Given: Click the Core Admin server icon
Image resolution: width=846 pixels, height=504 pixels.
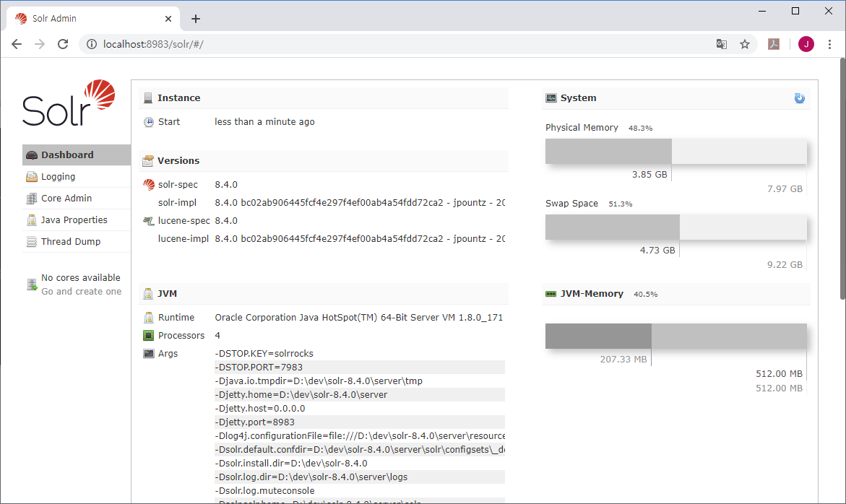Looking at the screenshot, I should (x=32, y=199).
